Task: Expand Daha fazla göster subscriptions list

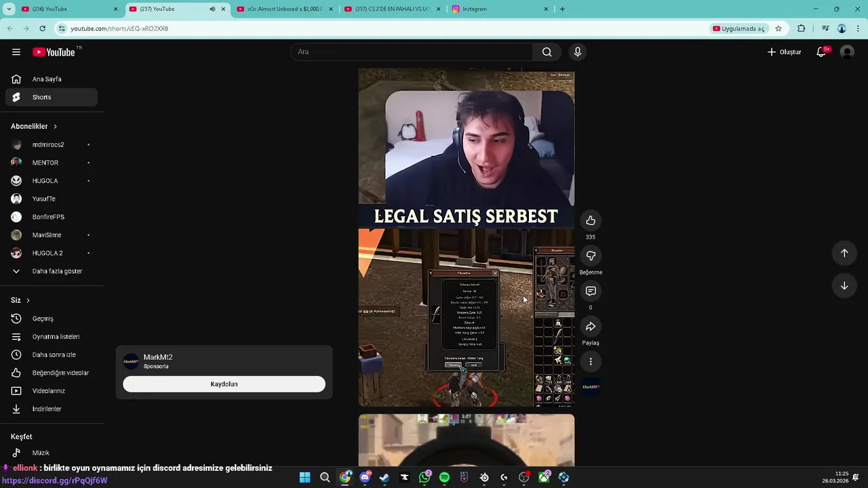Action: 52,271
